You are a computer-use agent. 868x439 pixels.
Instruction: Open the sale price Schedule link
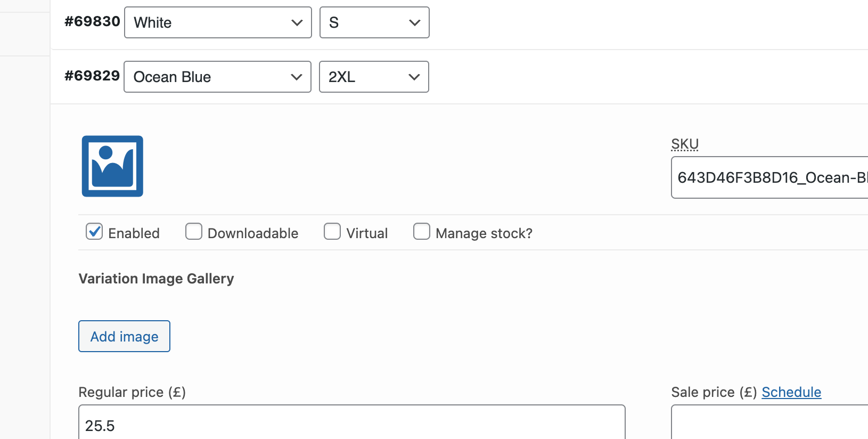tap(791, 392)
